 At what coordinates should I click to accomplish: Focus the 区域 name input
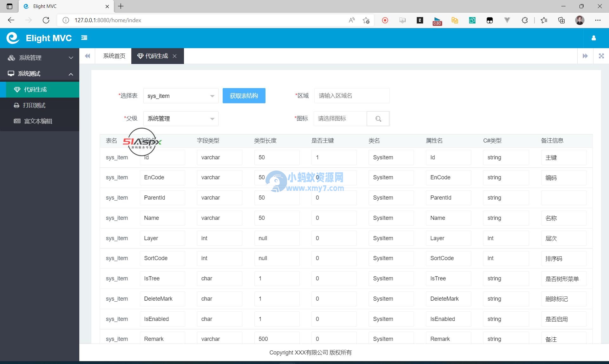352,96
